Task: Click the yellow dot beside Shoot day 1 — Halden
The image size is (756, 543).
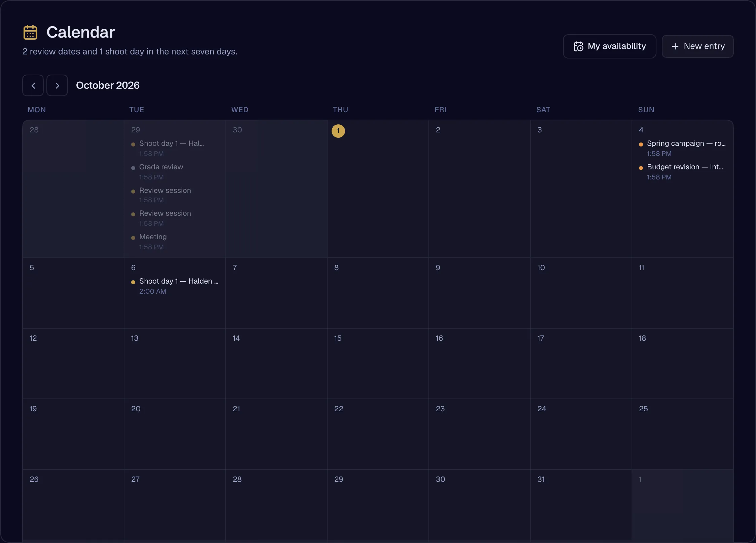Action: (x=133, y=282)
